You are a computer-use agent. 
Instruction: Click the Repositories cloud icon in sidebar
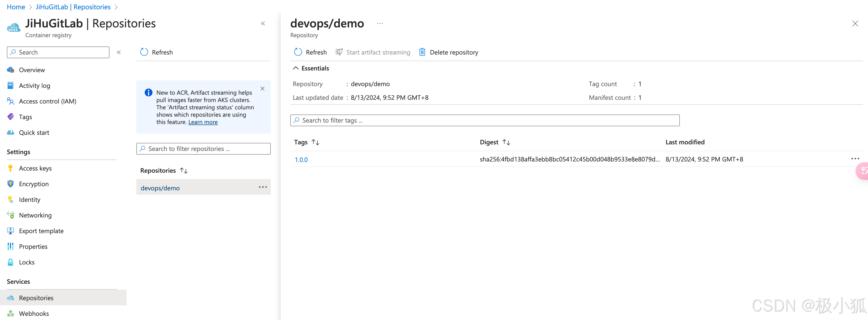point(11,298)
